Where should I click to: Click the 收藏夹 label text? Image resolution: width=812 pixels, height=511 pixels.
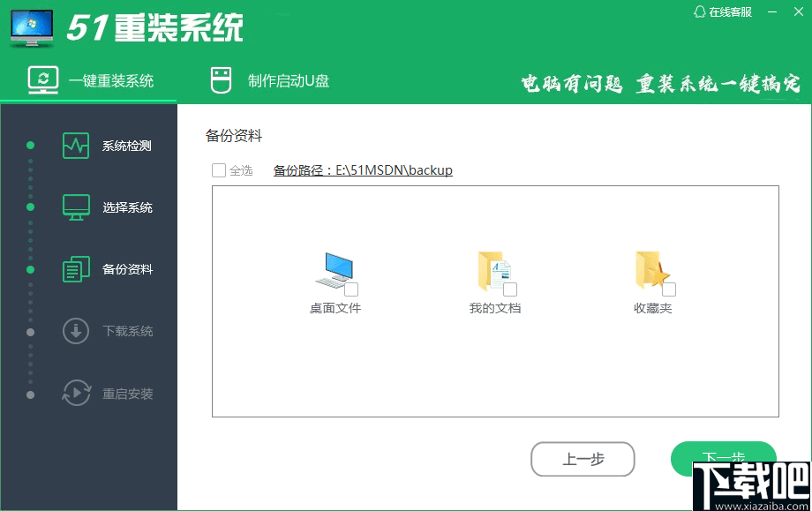coord(652,308)
